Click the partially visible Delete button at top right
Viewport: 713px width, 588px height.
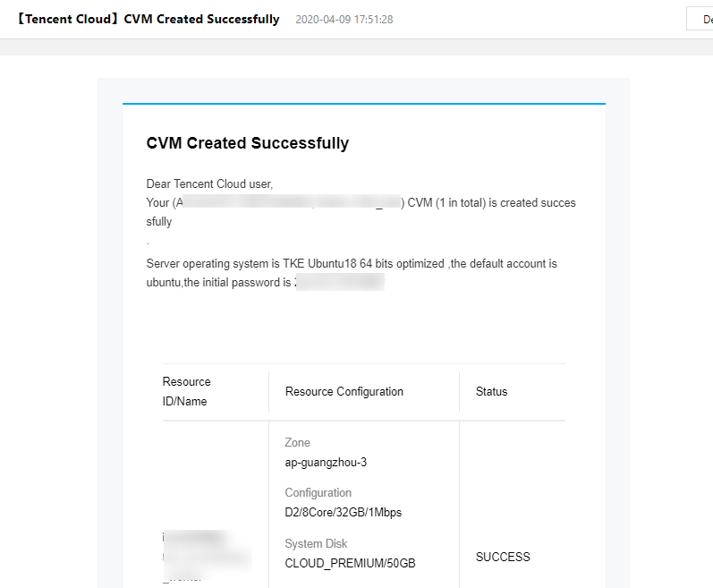click(700, 19)
